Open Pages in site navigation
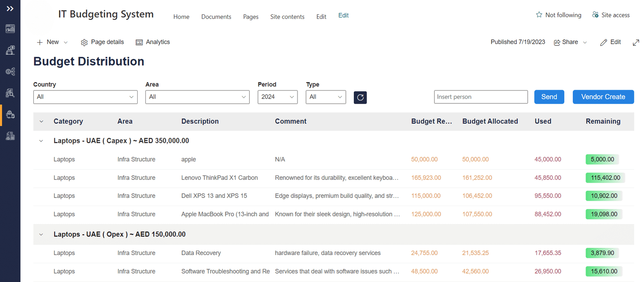 [251, 16]
